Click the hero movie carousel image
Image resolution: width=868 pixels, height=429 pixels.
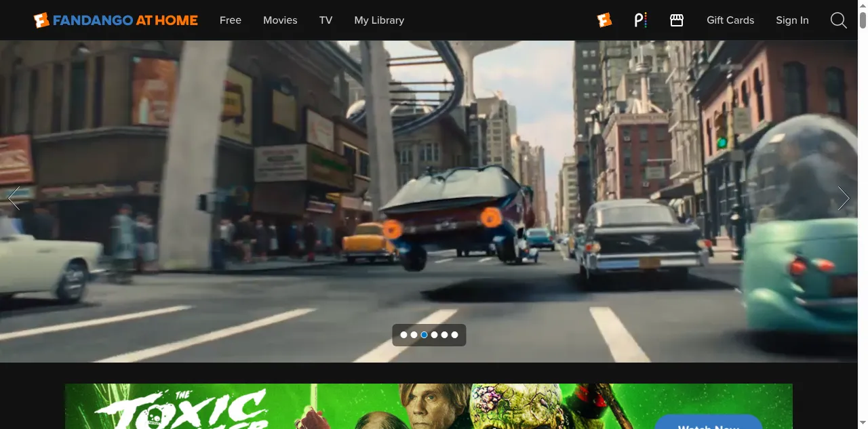429,201
